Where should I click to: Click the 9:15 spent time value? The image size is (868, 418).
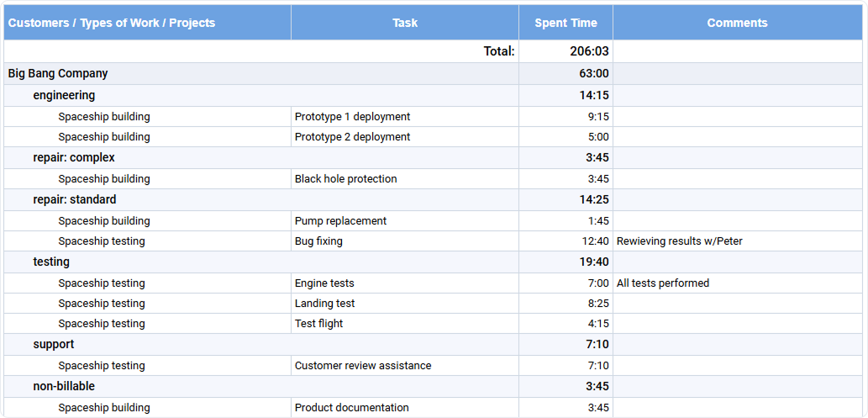598,117
